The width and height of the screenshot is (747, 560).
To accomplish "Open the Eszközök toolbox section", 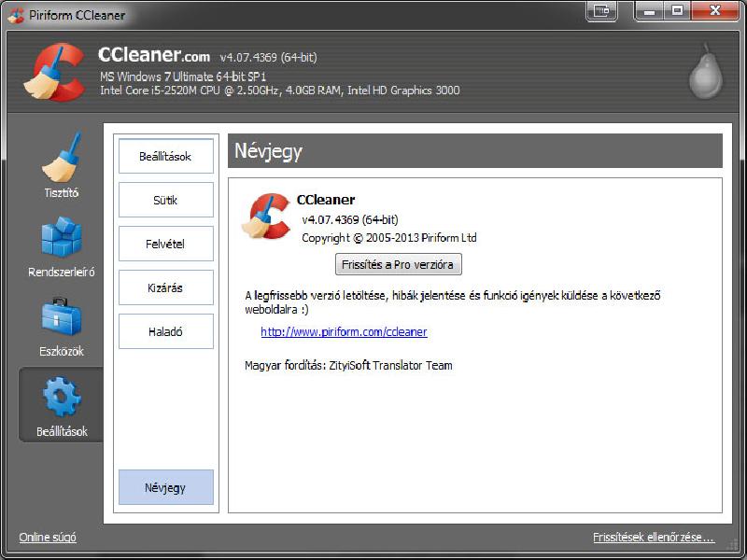I will pyautogui.click(x=61, y=327).
